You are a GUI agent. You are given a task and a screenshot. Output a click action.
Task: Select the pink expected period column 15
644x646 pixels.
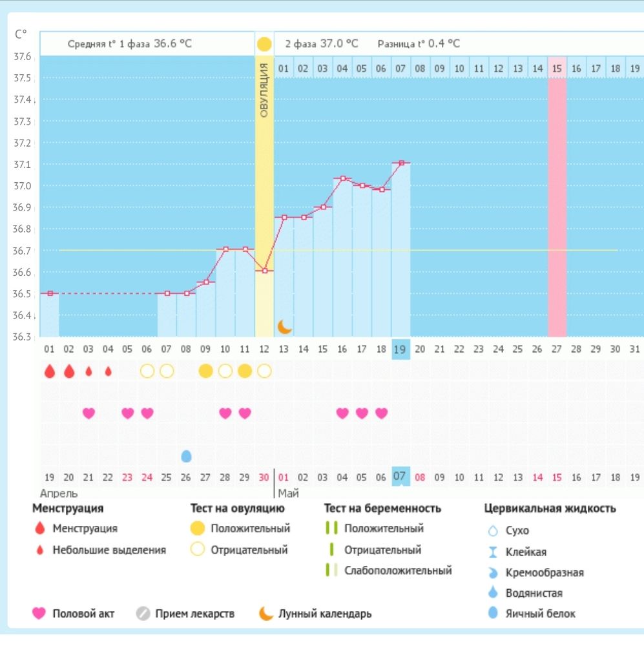[x=557, y=197]
